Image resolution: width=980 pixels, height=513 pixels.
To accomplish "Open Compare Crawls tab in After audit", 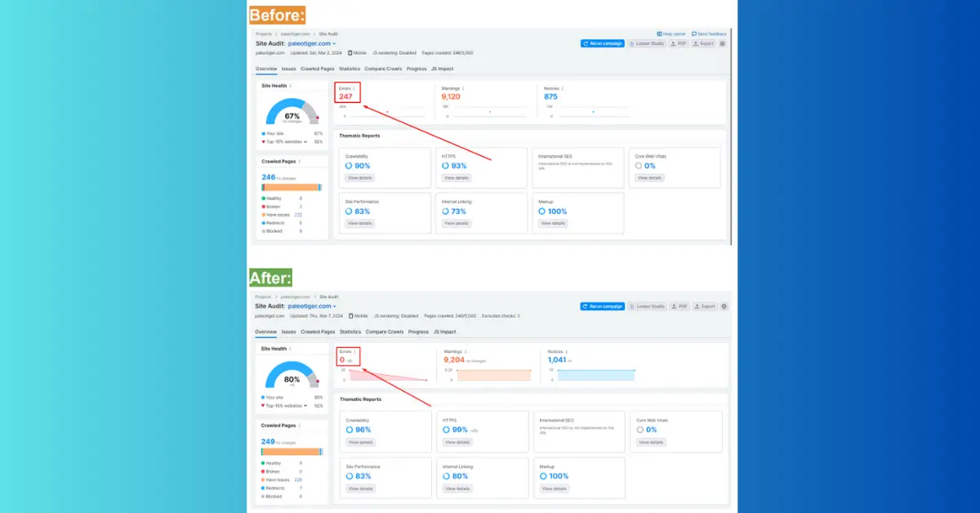I will (x=384, y=332).
